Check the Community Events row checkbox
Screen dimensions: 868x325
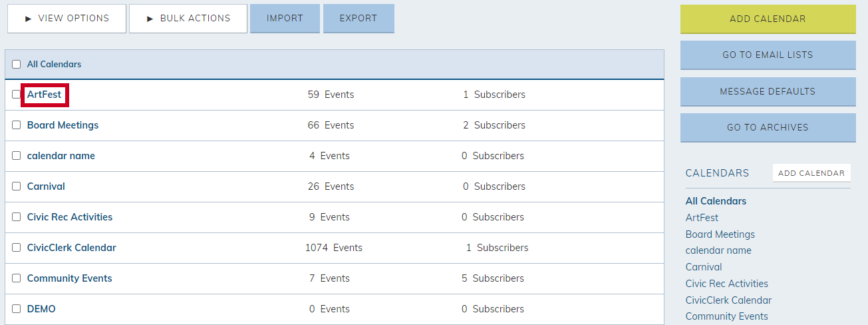[x=17, y=278]
